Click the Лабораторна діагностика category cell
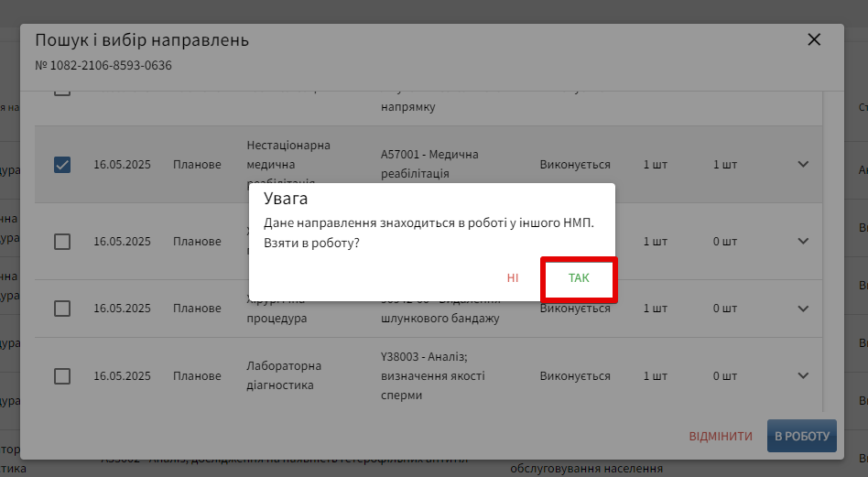 coord(280,375)
